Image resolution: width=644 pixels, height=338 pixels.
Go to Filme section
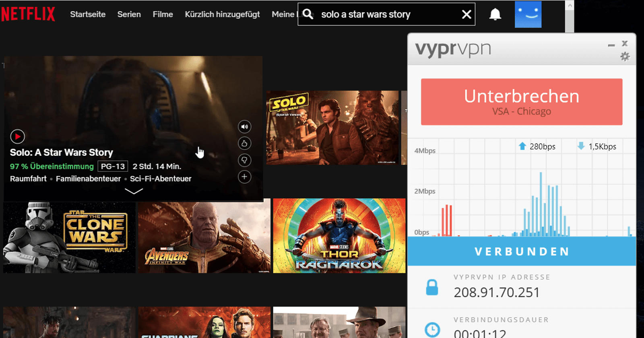click(x=163, y=14)
